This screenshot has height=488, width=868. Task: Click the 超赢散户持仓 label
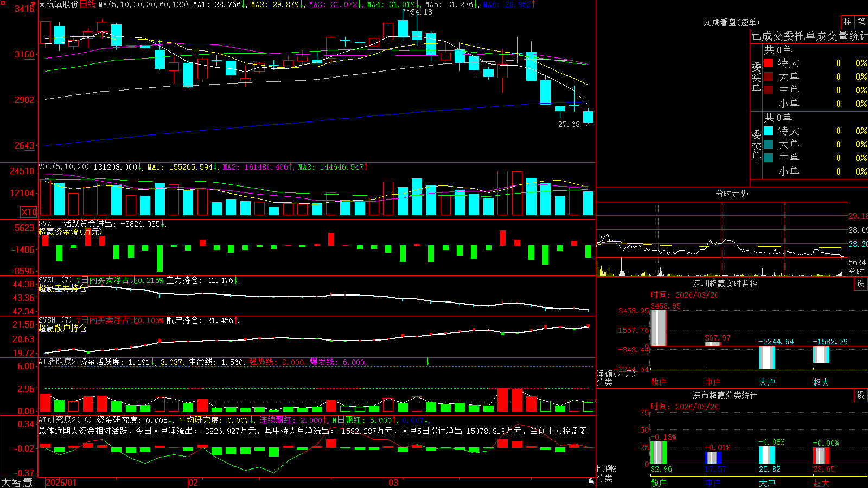click(62, 328)
